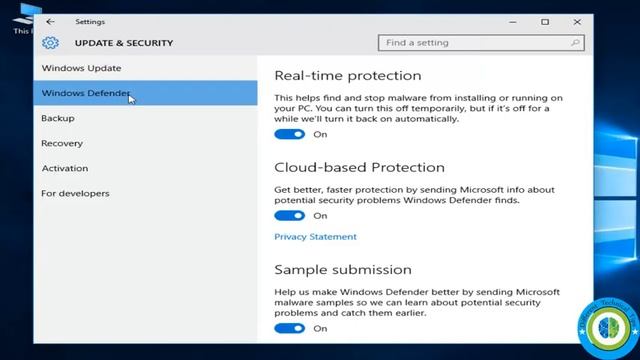Turn off Real-time protection toggle
Viewport: 640px width, 360px height.
coord(289,134)
